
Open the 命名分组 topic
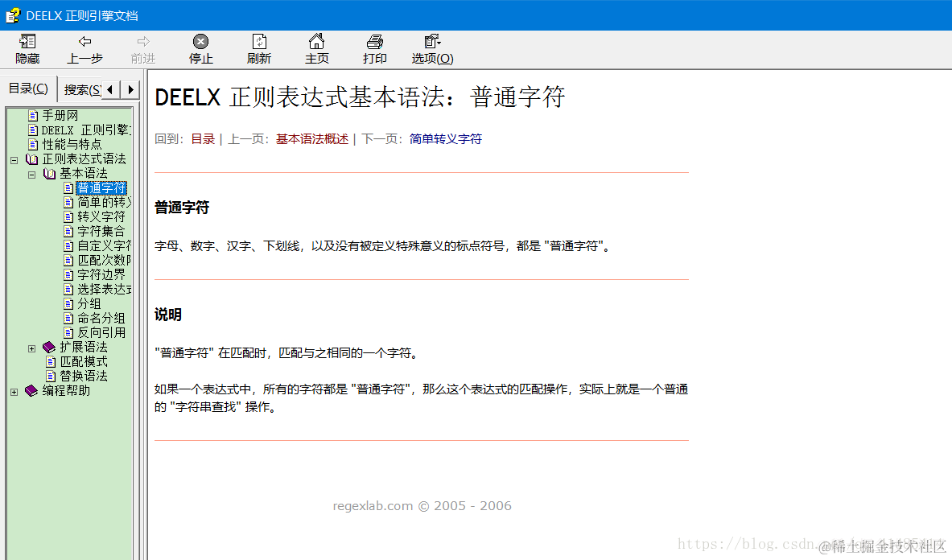101,319
